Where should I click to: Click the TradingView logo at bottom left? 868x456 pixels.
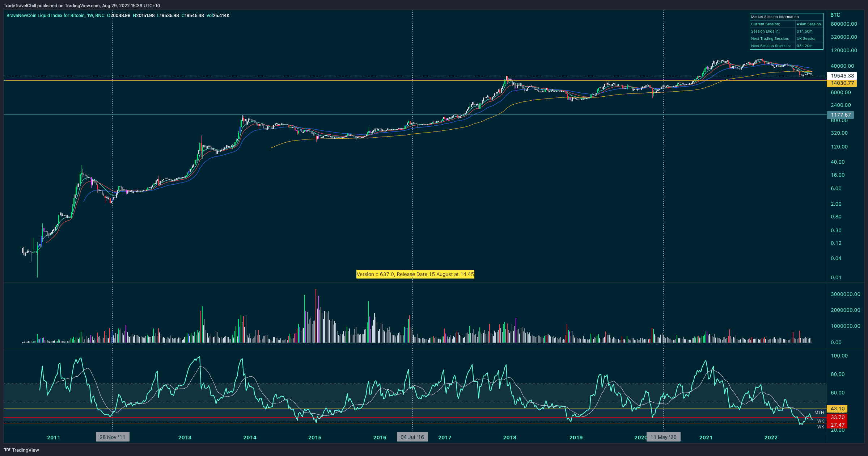(21, 450)
